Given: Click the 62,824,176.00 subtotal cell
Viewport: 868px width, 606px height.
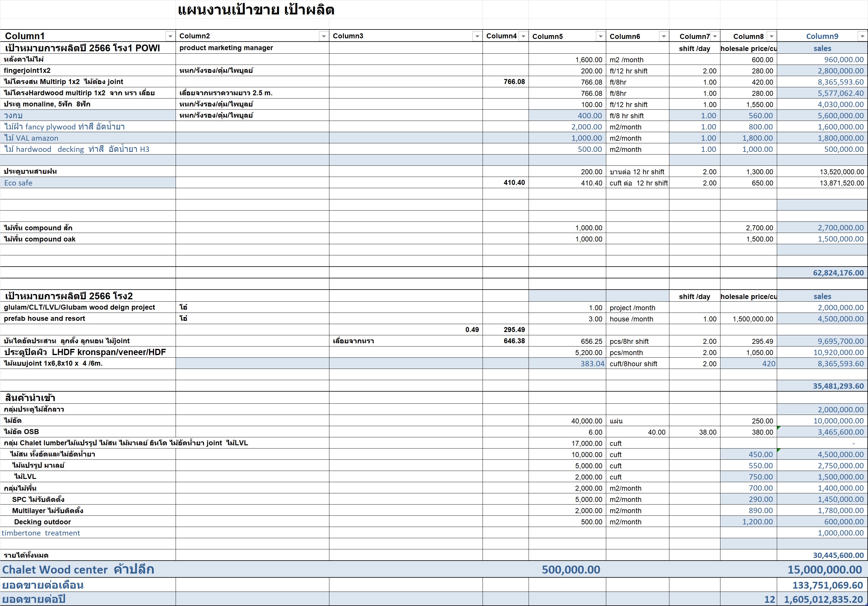Looking at the screenshot, I should 822,273.
